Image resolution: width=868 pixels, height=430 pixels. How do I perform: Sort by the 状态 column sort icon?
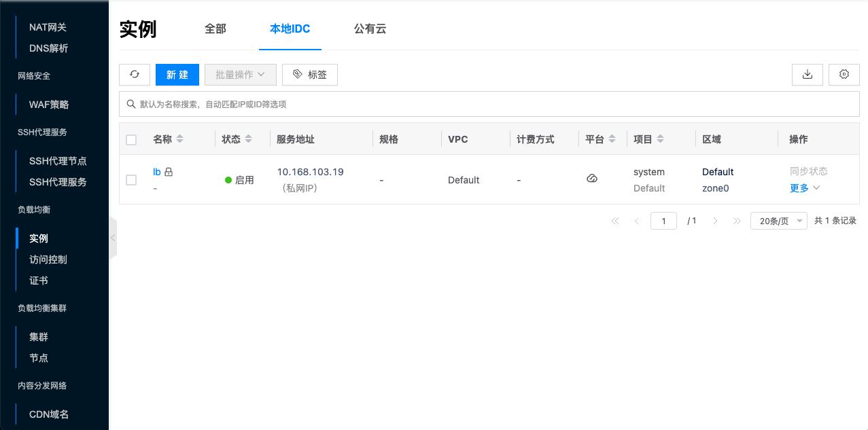pyautogui.click(x=249, y=139)
